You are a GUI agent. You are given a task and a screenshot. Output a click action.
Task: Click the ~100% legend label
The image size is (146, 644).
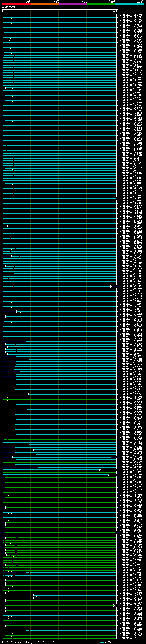pyautogui.click(x=140, y=2)
